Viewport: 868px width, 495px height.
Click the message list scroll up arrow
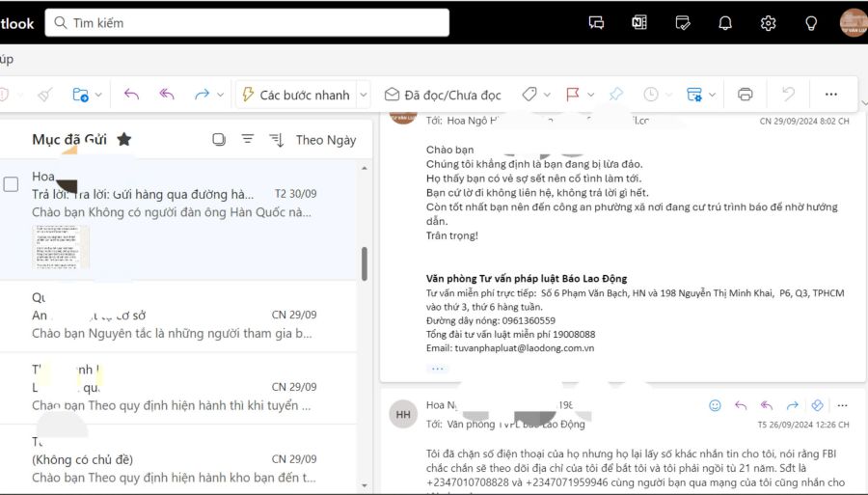365,168
